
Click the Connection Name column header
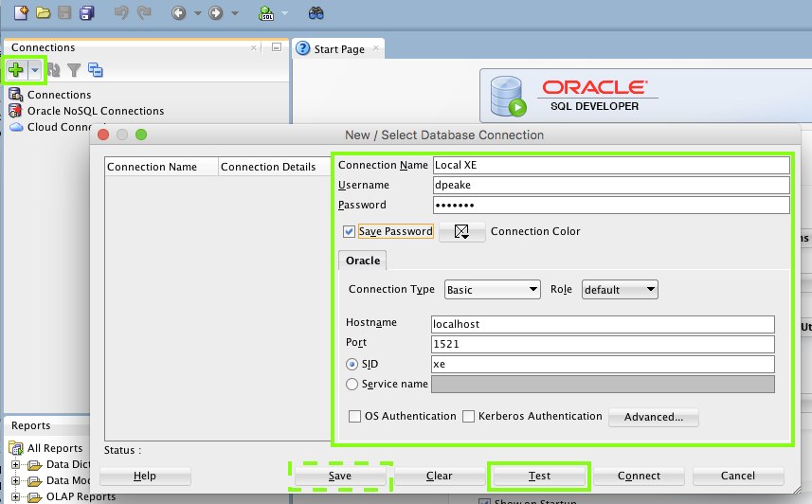coord(162,167)
